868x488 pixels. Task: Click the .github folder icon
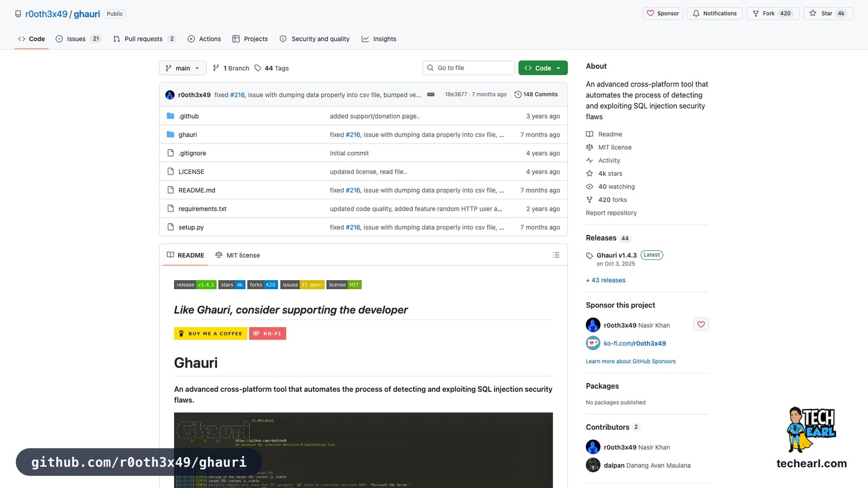(171, 116)
